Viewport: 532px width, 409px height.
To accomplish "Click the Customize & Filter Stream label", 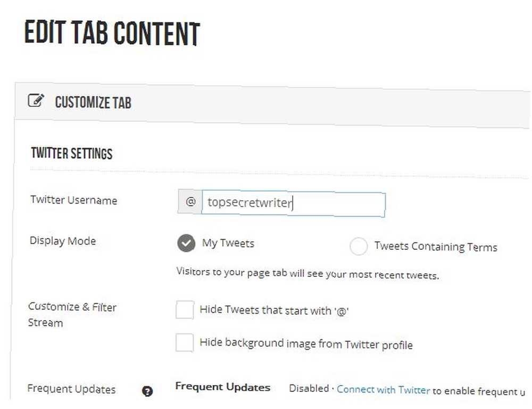I will tap(72, 315).
